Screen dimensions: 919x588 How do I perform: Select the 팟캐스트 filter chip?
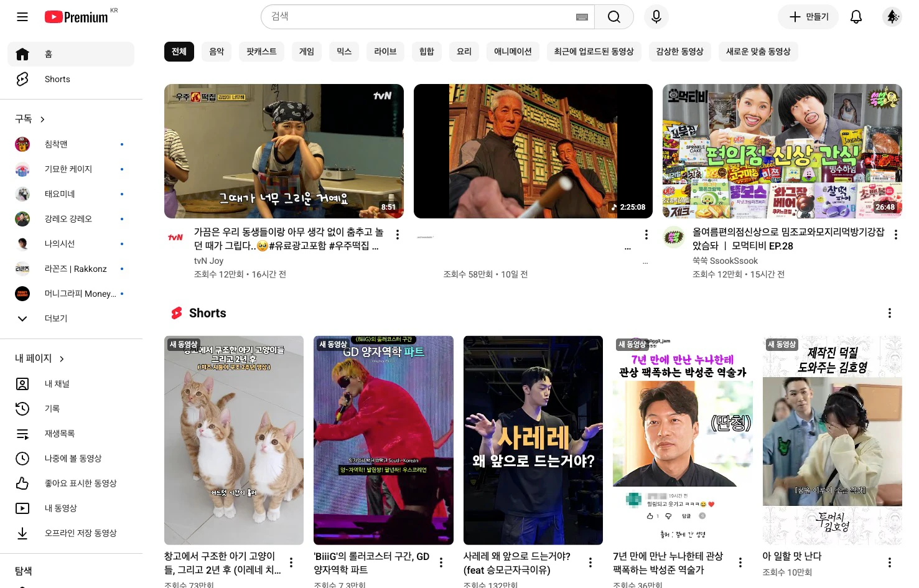tap(261, 52)
